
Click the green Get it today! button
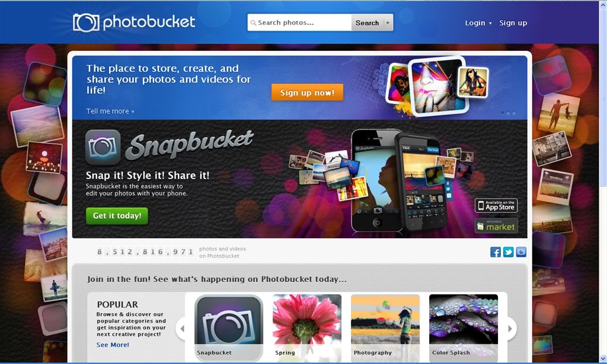(x=117, y=216)
